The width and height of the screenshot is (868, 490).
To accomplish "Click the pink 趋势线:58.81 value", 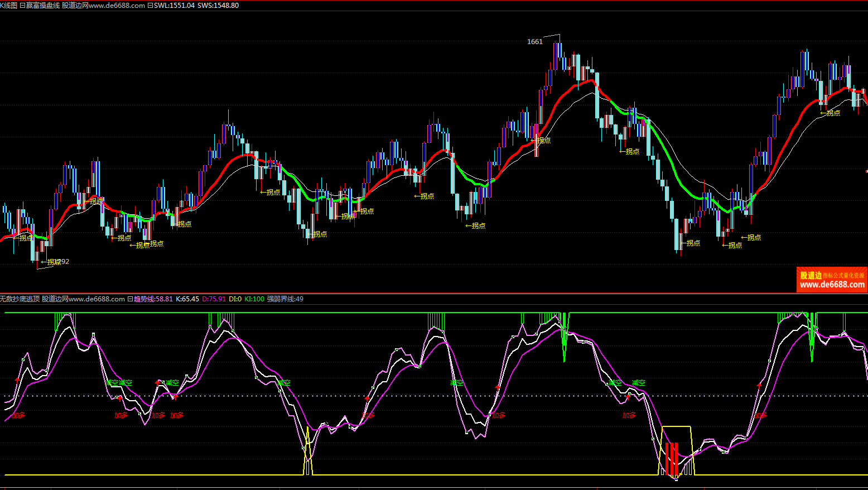I will pos(153,299).
